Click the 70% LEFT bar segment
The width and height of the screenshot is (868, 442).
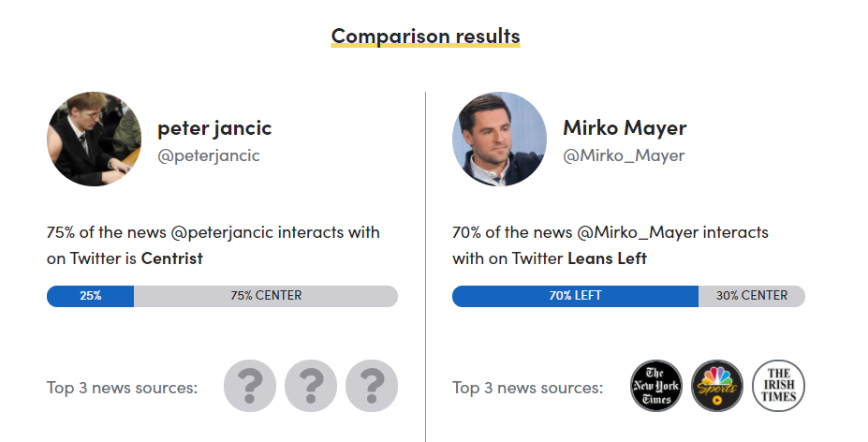coord(575,296)
